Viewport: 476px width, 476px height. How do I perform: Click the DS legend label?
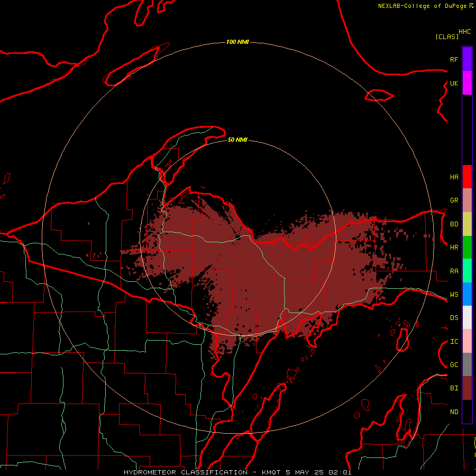454,318
